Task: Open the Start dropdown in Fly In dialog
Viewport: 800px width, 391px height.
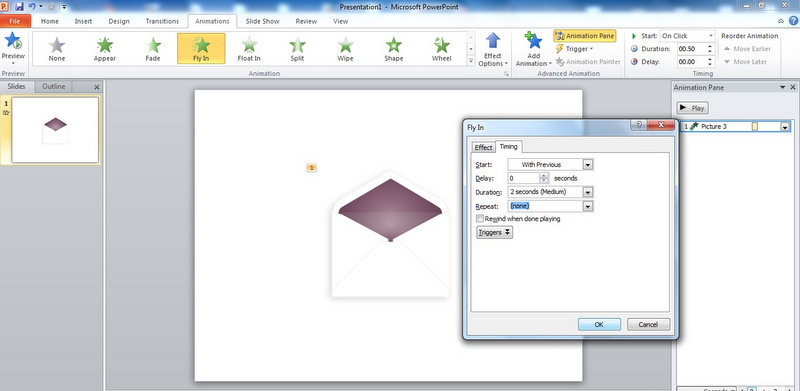Action: coord(588,164)
